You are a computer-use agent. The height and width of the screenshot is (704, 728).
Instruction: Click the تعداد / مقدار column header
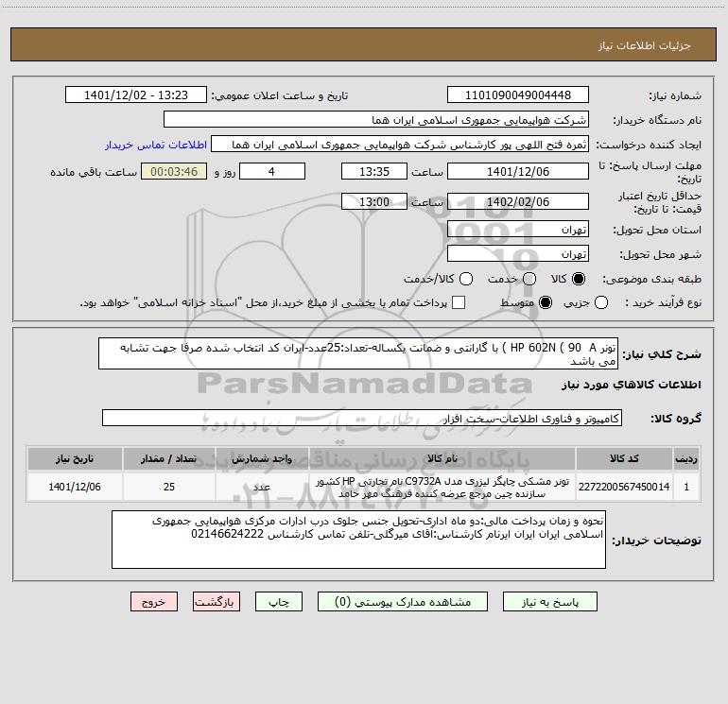169,458
